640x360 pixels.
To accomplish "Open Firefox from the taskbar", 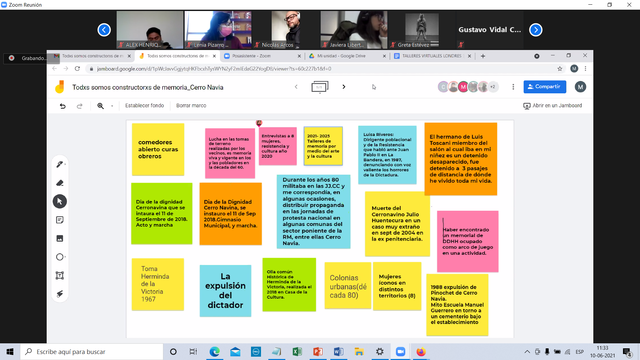I will click(x=421, y=351).
